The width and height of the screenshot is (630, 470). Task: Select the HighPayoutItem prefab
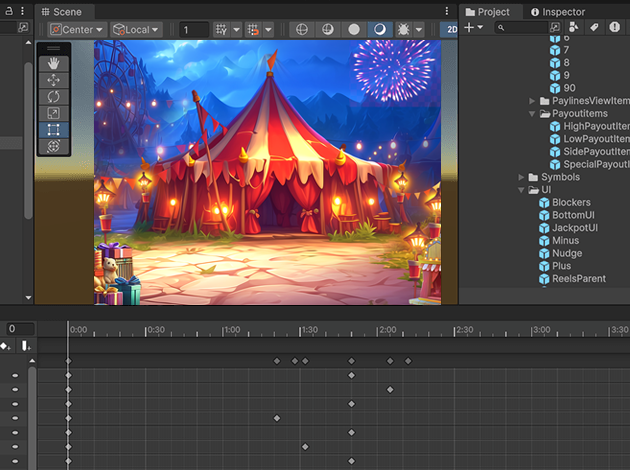tap(589, 127)
